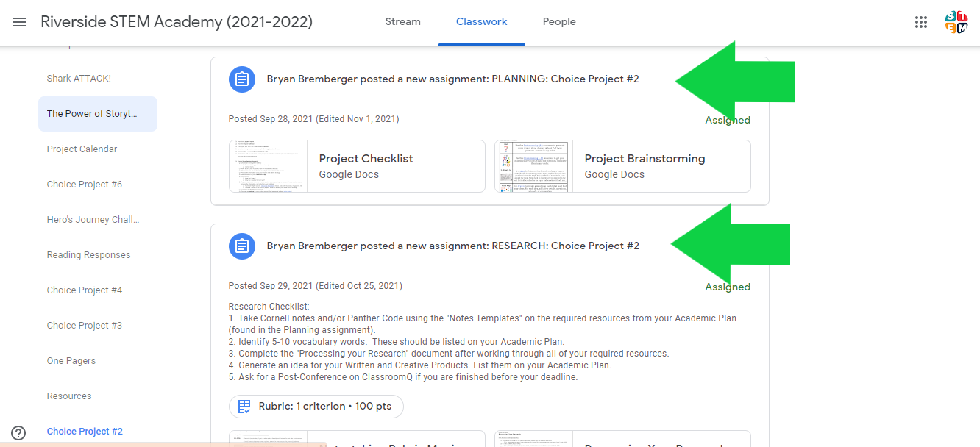Click the PLANNING assignment clipboard icon
The height and width of the screenshot is (447, 980).
point(241,79)
